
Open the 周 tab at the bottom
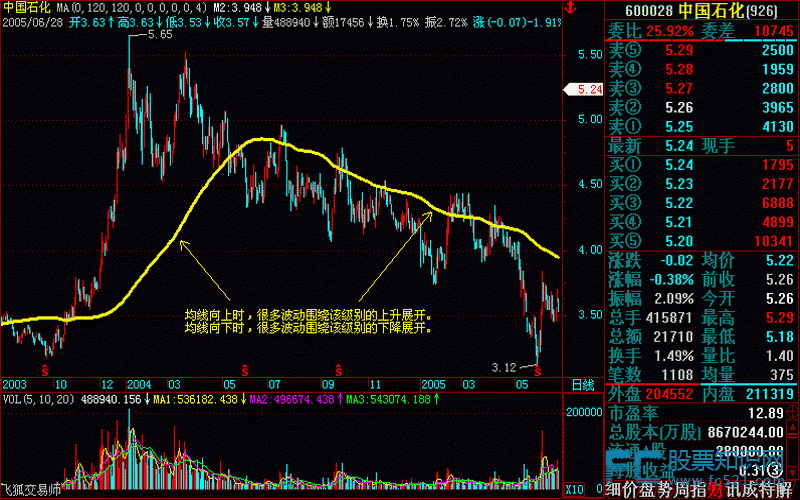click(680, 490)
